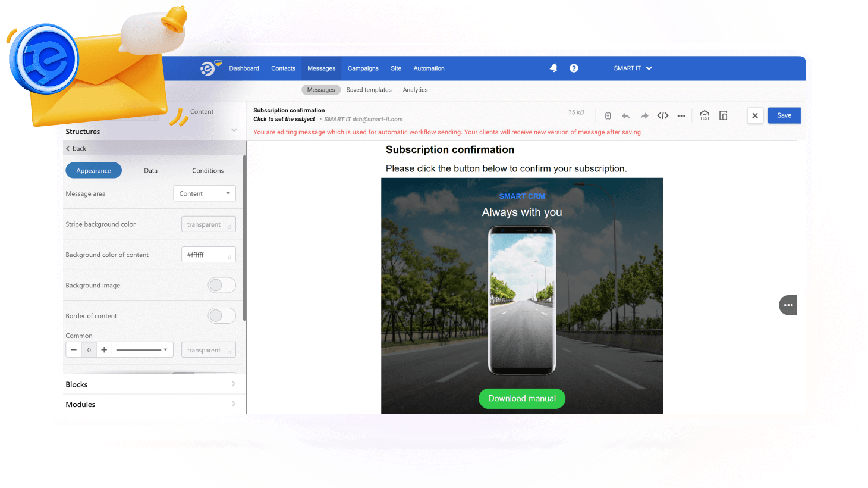Click Background color of content field
868x488 pixels.
(x=208, y=255)
